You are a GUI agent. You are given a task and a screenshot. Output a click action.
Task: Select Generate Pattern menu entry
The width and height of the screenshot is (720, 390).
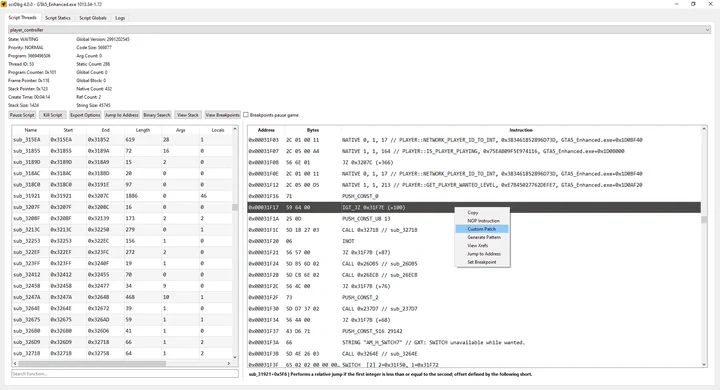click(x=482, y=237)
